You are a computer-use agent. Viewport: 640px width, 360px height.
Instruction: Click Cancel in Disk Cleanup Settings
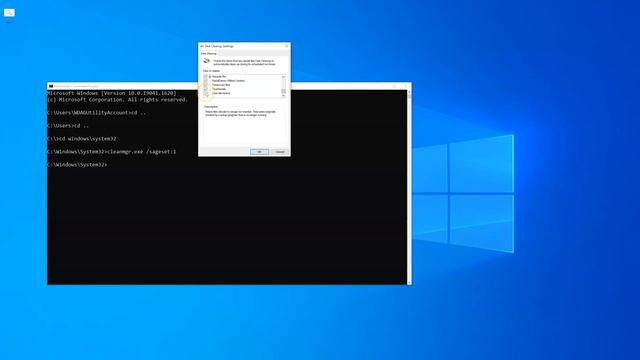(x=280, y=152)
